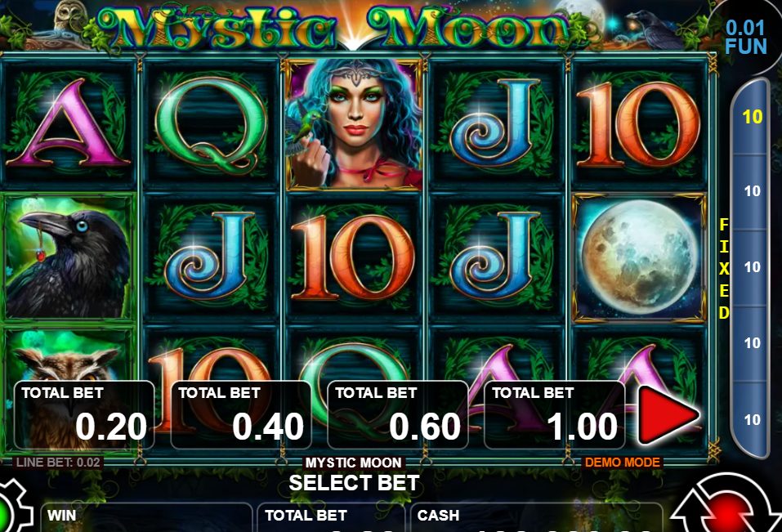782x532 pixels.
Task: Click the red arrow for more bets
Action: (x=668, y=415)
